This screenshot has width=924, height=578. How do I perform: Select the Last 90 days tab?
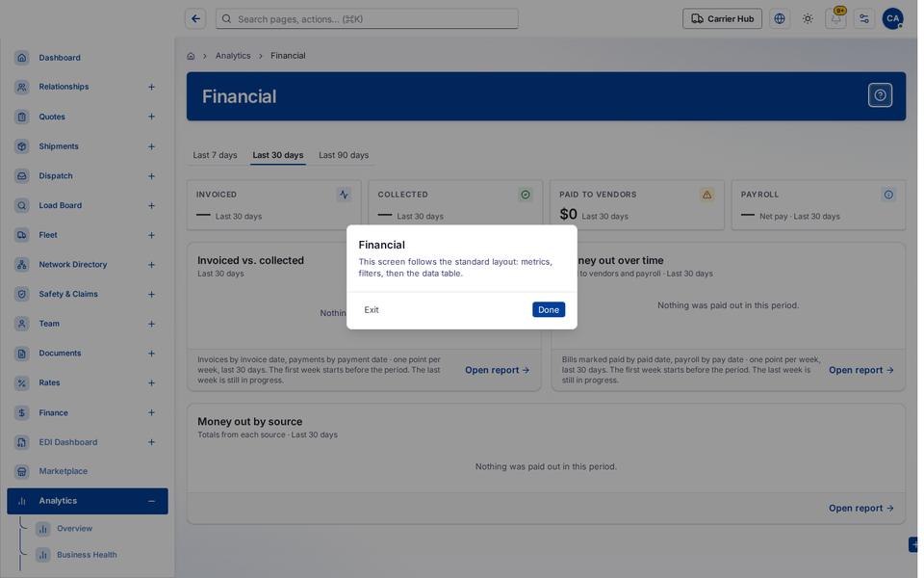click(344, 155)
